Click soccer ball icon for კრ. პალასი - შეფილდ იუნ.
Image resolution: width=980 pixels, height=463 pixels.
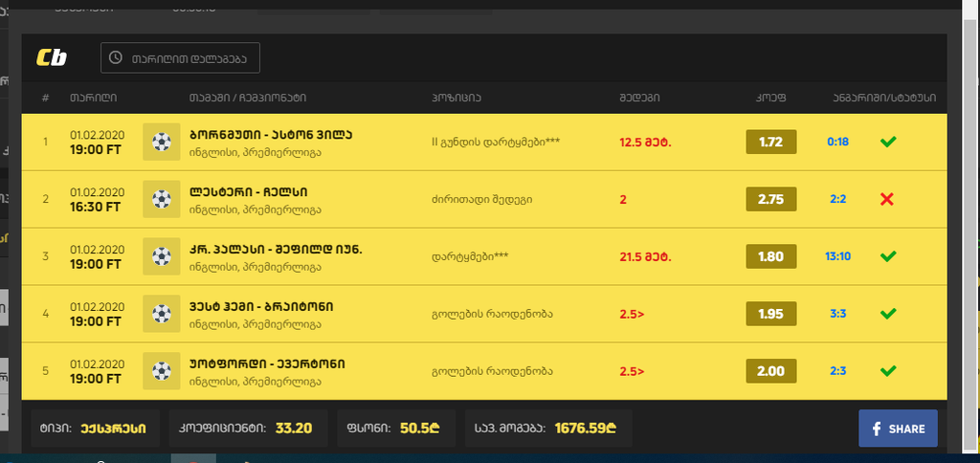coord(161,256)
